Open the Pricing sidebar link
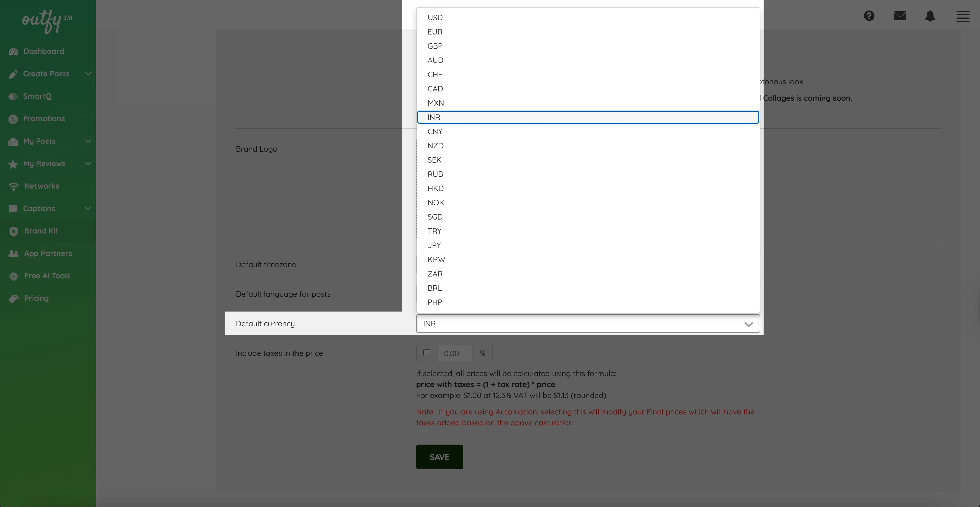The height and width of the screenshot is (507, 980). point(36,298)
